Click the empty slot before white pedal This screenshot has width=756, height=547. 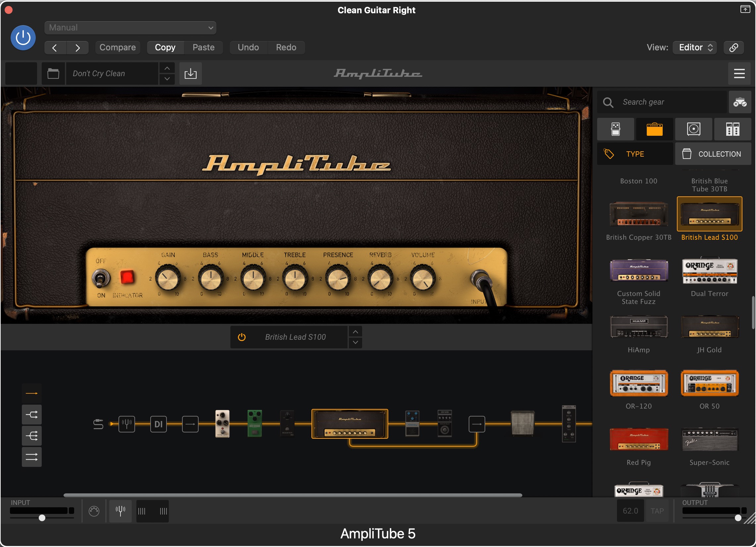[x=190, y=424]
